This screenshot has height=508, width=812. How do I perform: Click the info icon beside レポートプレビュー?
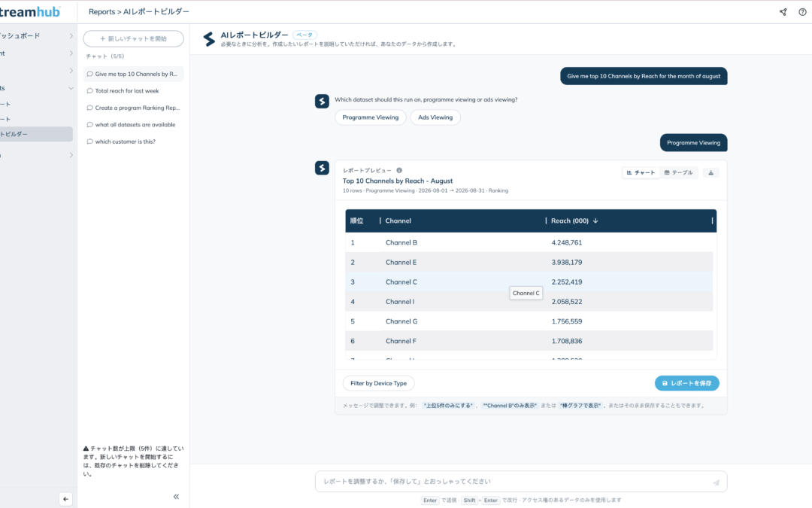tap(399, 170)
